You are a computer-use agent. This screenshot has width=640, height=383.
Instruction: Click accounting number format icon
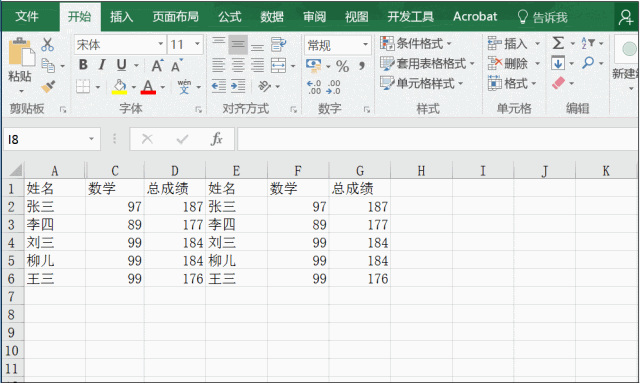[313, 65]
